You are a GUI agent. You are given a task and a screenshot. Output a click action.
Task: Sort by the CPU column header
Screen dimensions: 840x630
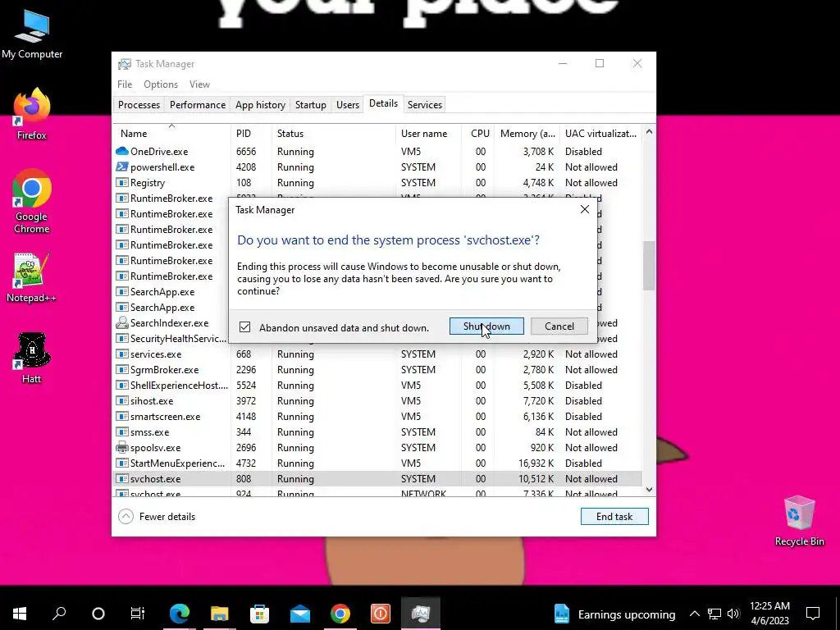[x=478, y=134]
